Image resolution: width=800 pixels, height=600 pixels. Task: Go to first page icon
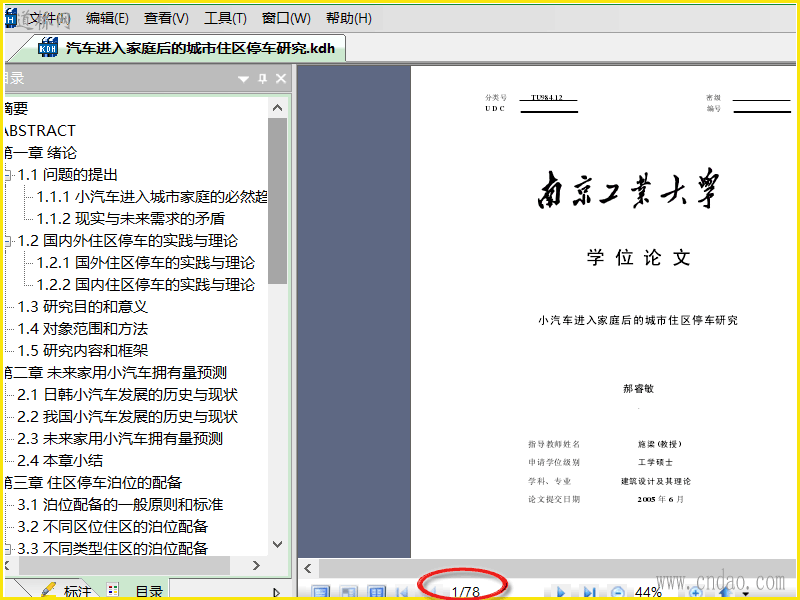[x=402, y=592]
